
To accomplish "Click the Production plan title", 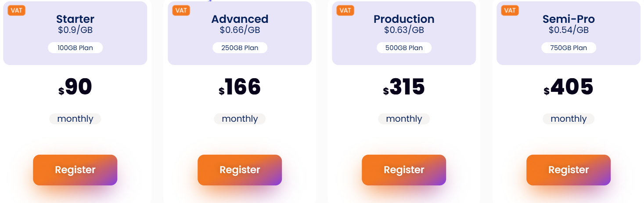I will pyautogui.click(x=404, y=19).
